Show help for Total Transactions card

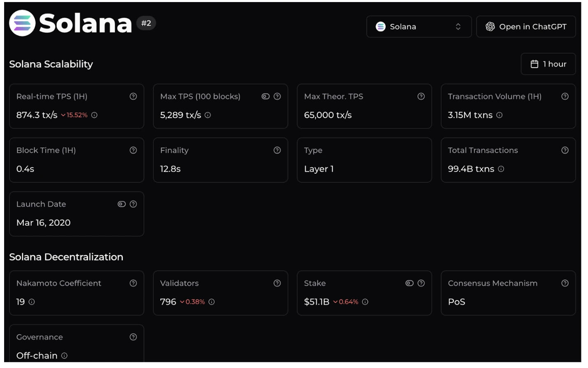tap(565, 150)
